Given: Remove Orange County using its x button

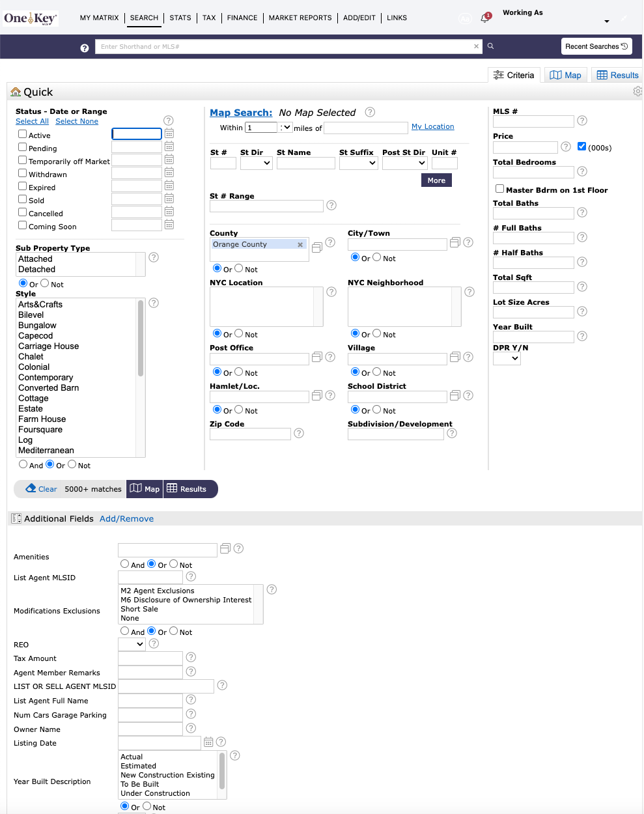Looking at the screenshot, I should tap(300, 244).
